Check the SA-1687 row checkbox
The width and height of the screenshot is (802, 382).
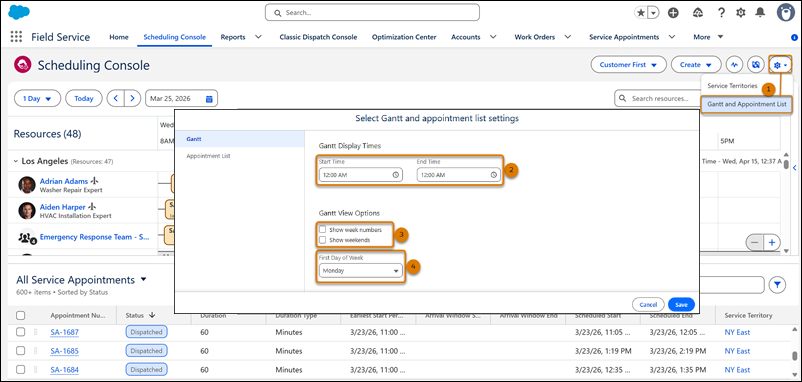pyautogui.click(x=20, y=332)
